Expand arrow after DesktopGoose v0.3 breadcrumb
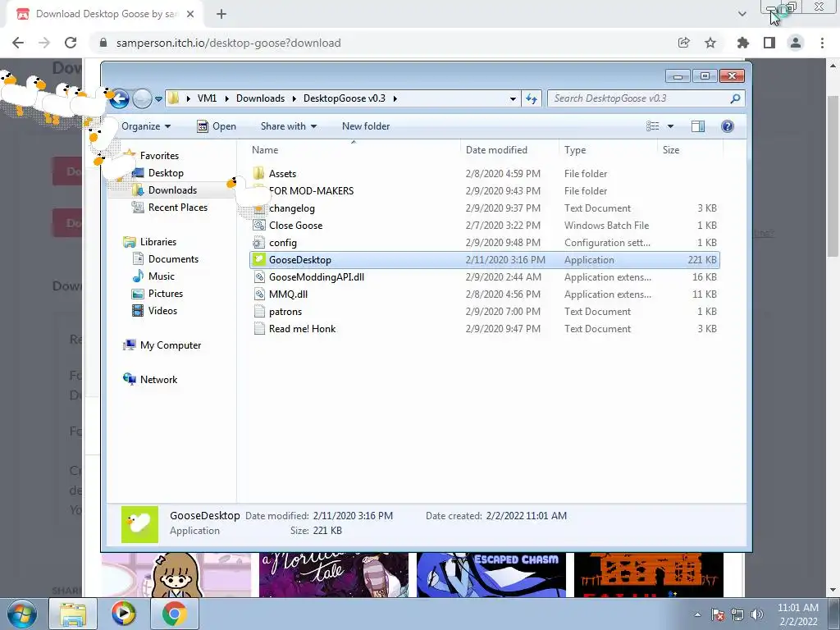This screenshot has width=840, height=630. [x=395, y=98]
